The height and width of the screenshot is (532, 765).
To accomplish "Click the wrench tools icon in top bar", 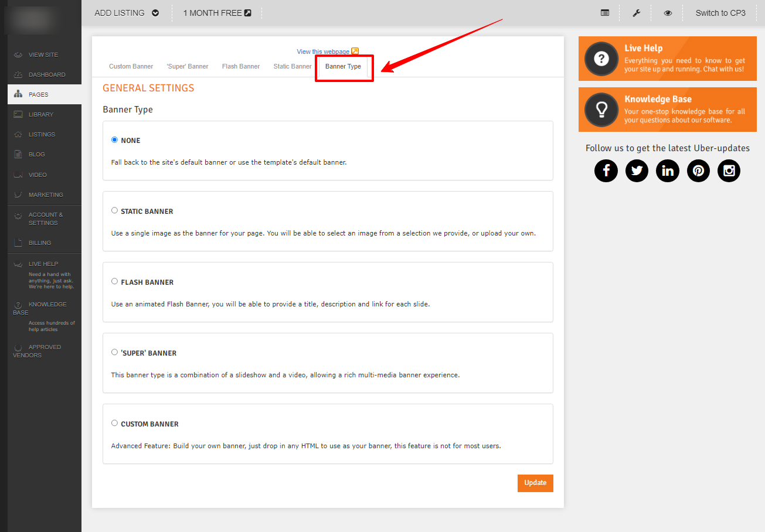I will (637, 13).
